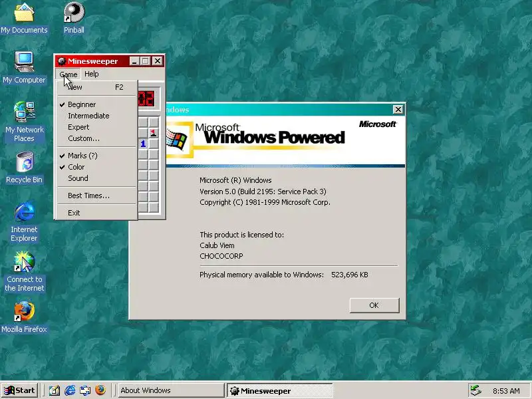
Task: Click Show Desktop quick launch icon
Action: (x=55, y=390)
